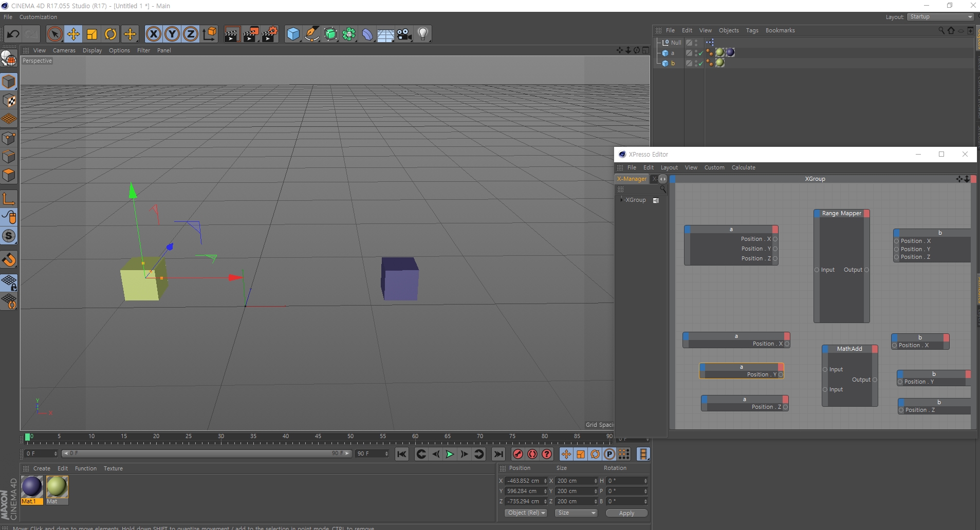Open Object Manager Tags menu
This screenshot has width=980, height=530.
coord(752,30)
